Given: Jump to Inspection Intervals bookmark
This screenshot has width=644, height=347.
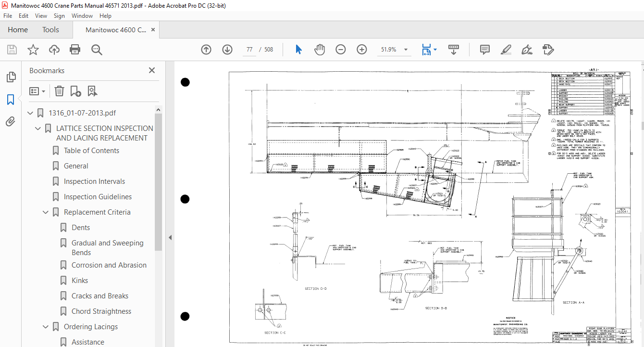Looking at the screenshot, I should pos(94,181).
